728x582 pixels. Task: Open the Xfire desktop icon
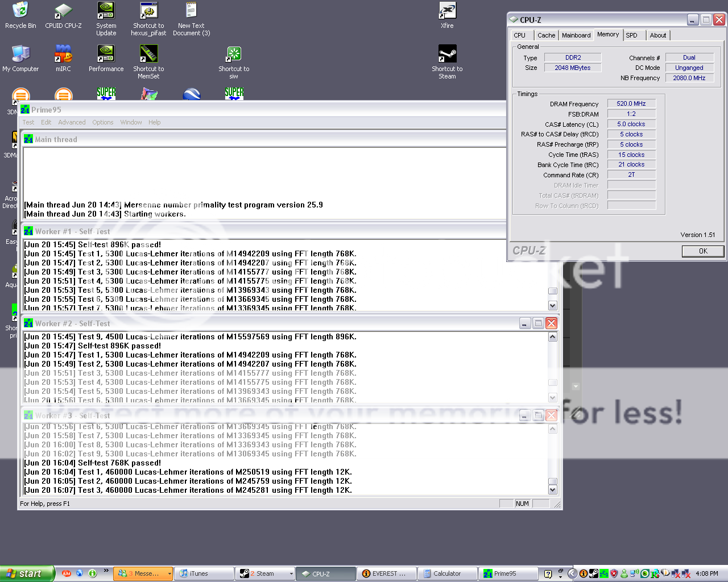click(447, 11)
